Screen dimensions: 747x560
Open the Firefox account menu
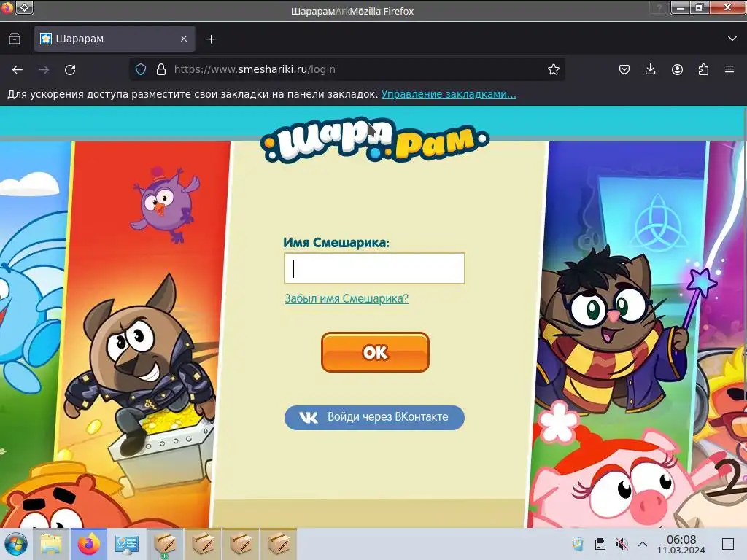[677, 69]
